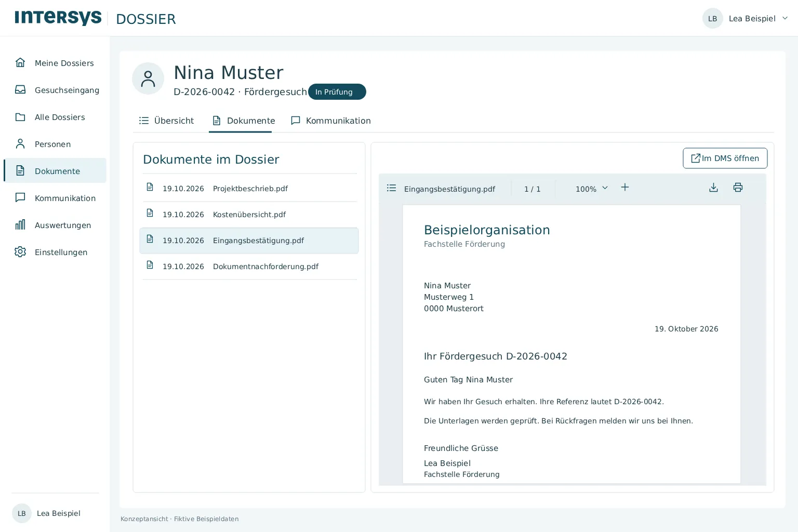Click the Personen person icon
Screen dimensions: 798x532
click(20, 144)
